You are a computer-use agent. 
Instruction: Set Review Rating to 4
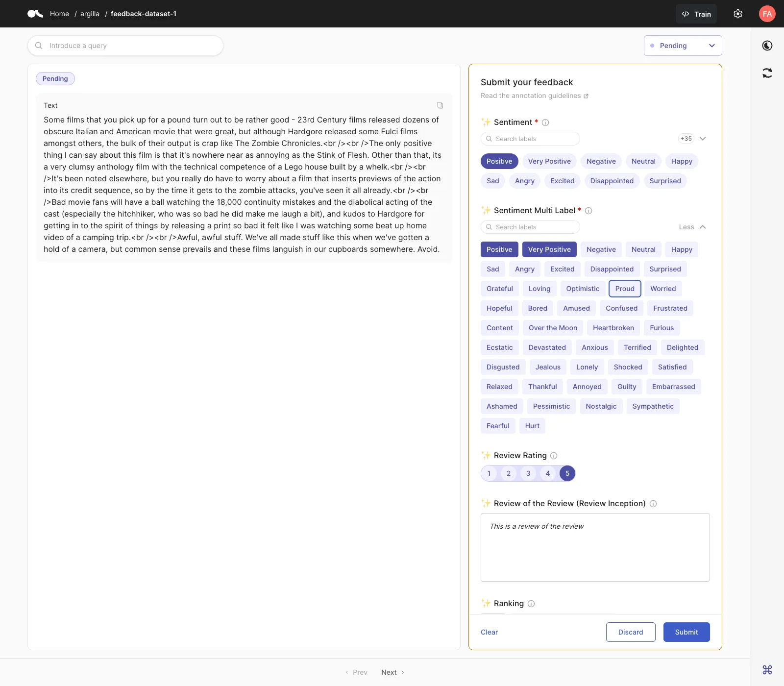548,473
